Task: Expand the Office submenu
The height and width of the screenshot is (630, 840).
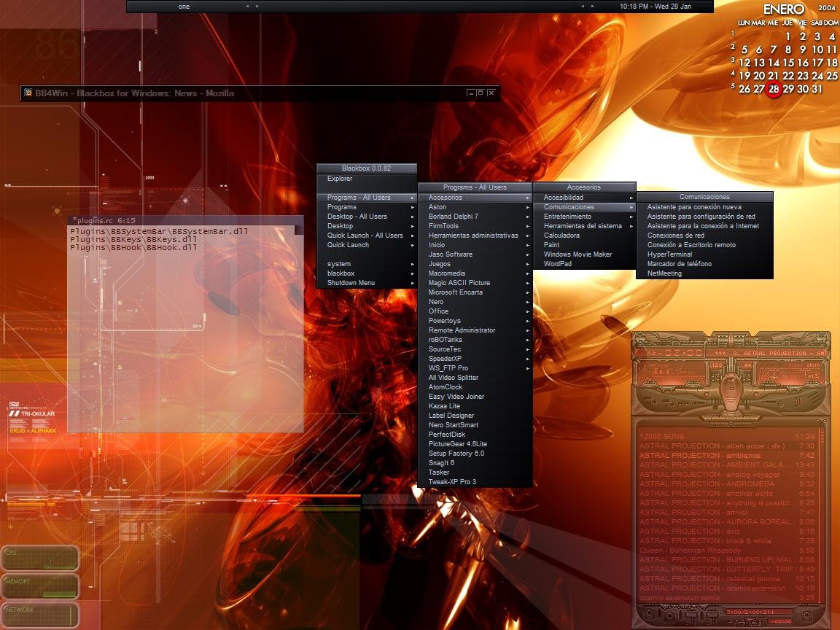Action: [475, 311]
